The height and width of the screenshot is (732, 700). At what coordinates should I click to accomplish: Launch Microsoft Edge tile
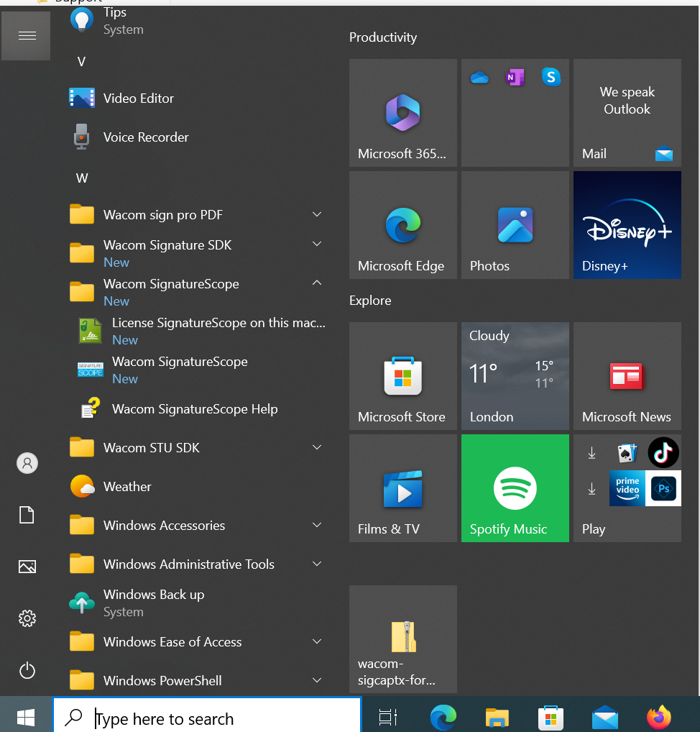(x=402, y=225)
